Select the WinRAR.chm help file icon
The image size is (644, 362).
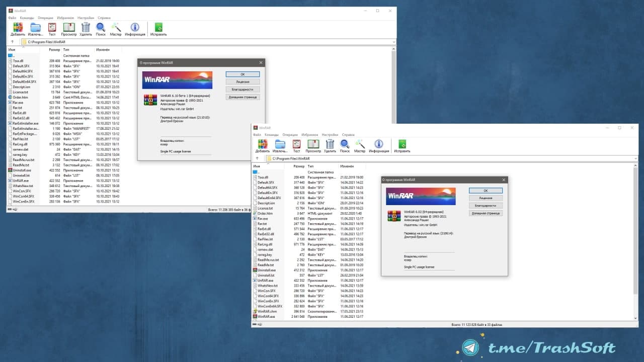255,312
